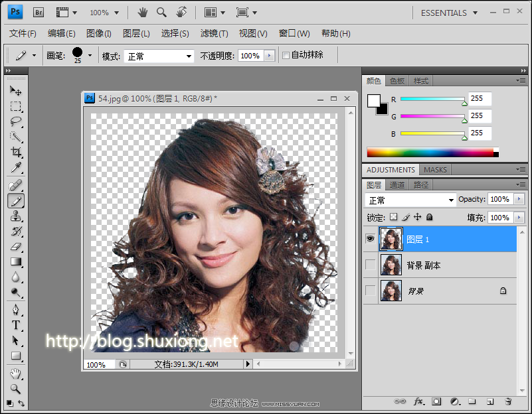Screen dimensions: 532x414
Task: Select the Eyedropper tool
Action: [15, 167]
